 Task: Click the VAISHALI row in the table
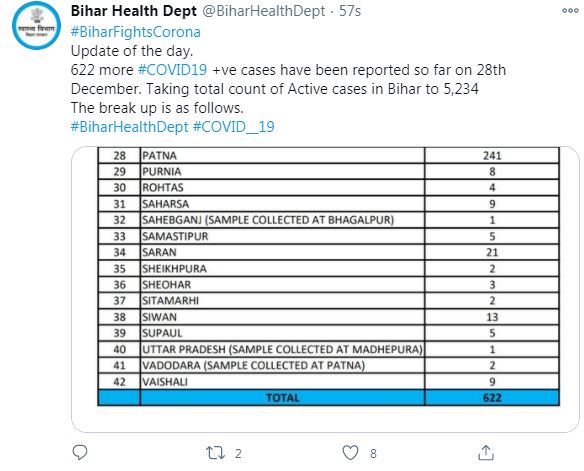pyautogui.click(x=328, y=382)
